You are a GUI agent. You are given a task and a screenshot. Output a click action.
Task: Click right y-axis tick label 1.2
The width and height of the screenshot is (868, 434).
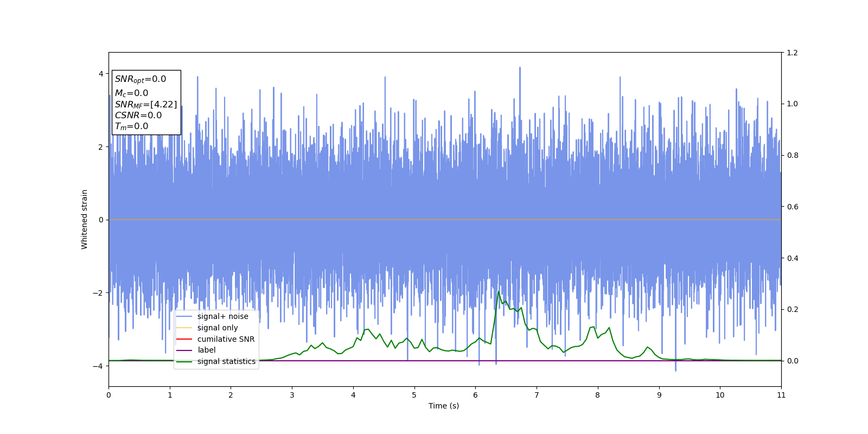[793, 53]
